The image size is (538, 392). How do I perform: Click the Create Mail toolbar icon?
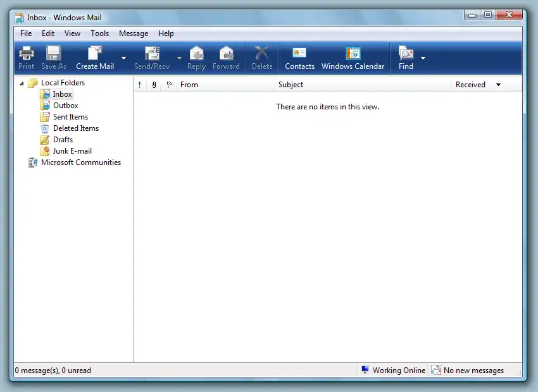tap(95, 54)
